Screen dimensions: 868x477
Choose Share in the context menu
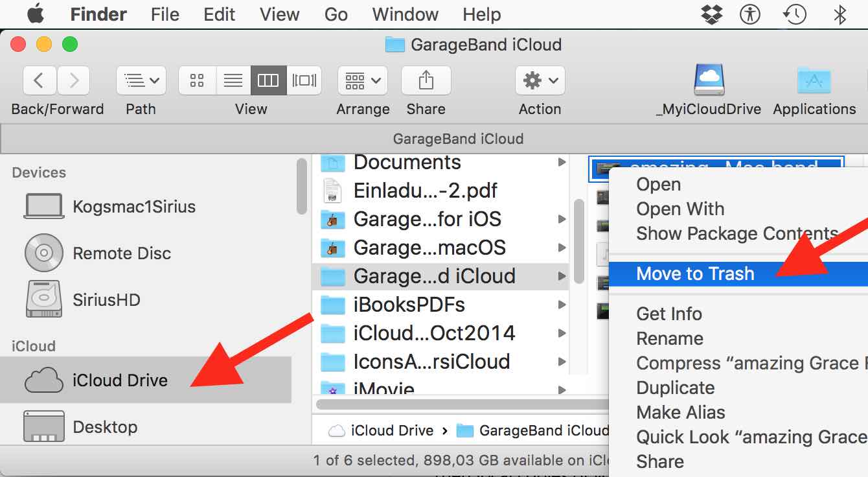point(738,461)
